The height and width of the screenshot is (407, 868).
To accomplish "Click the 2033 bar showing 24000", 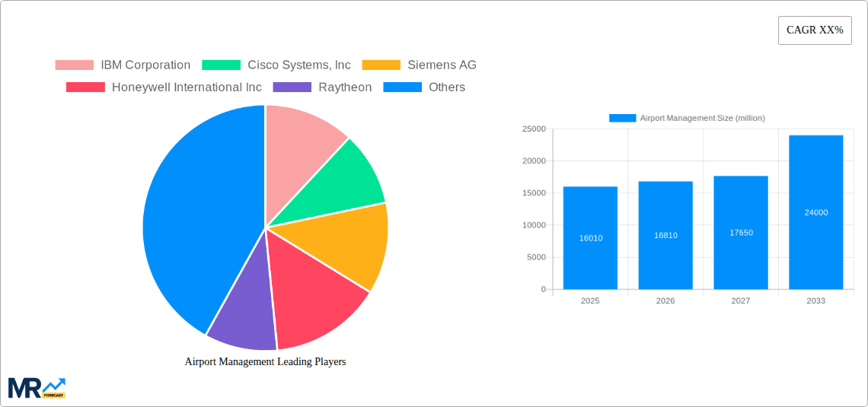I will [x=816, y=212].
